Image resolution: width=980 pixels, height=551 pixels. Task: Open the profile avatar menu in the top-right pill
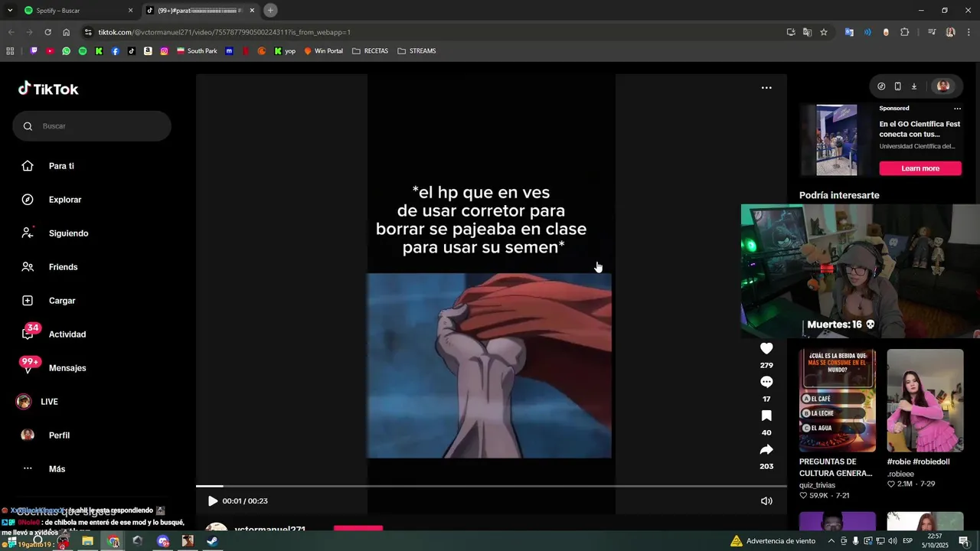pyautogui.click(x=943, y=86)
